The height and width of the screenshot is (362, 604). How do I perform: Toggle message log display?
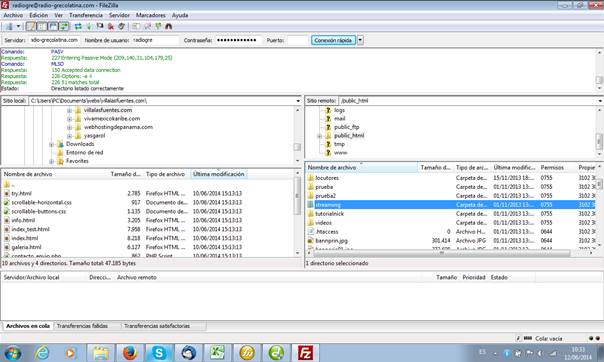point(31,26)
